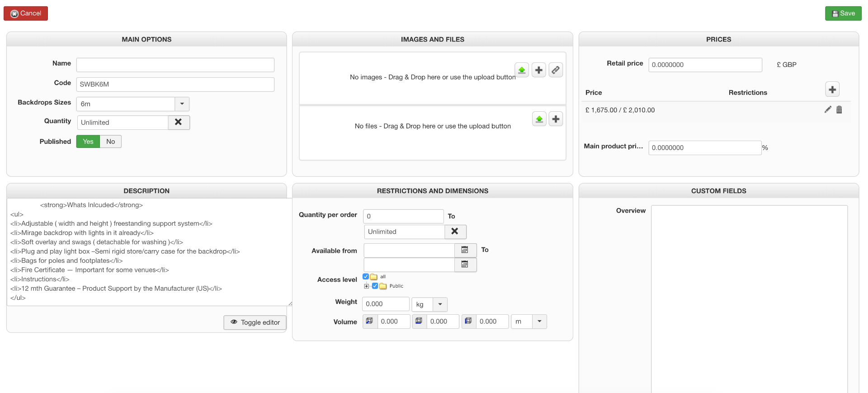This screenshot has height=393, width=868.
Task: Expand the Public access level tree node
Action: pos(367,286)
